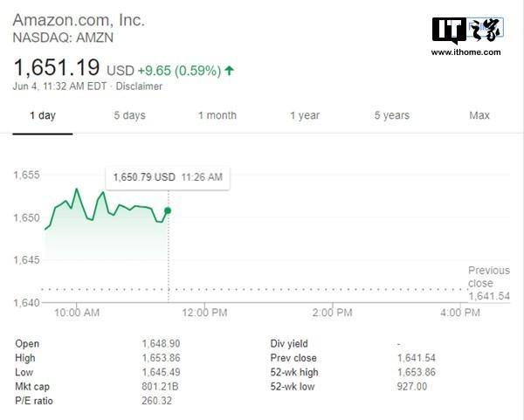The image size is (524, 420).
Task: Click the www.ithome.com link text
Action: tap(465, 52)
